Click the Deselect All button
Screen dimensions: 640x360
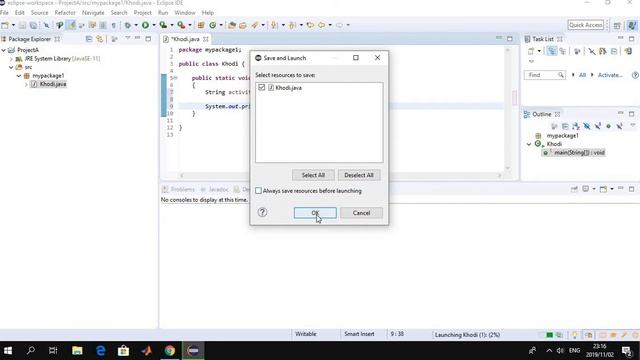tap(359, 175)
